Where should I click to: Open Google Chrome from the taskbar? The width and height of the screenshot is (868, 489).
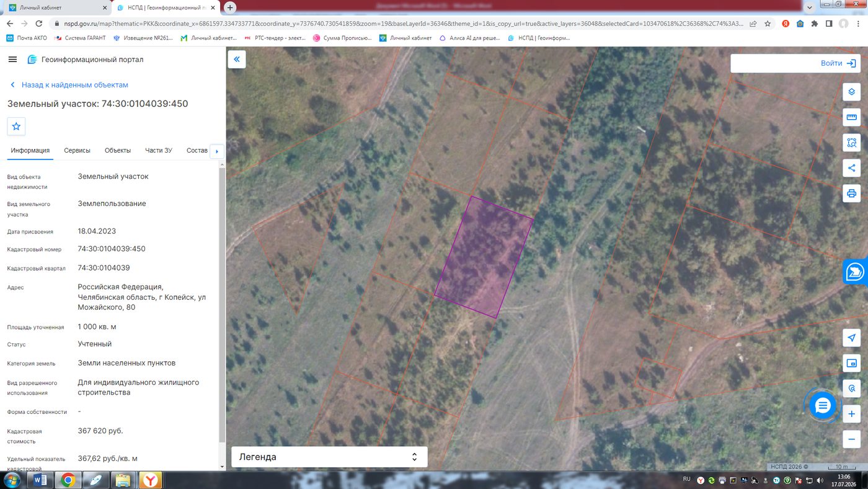point(67,480)
